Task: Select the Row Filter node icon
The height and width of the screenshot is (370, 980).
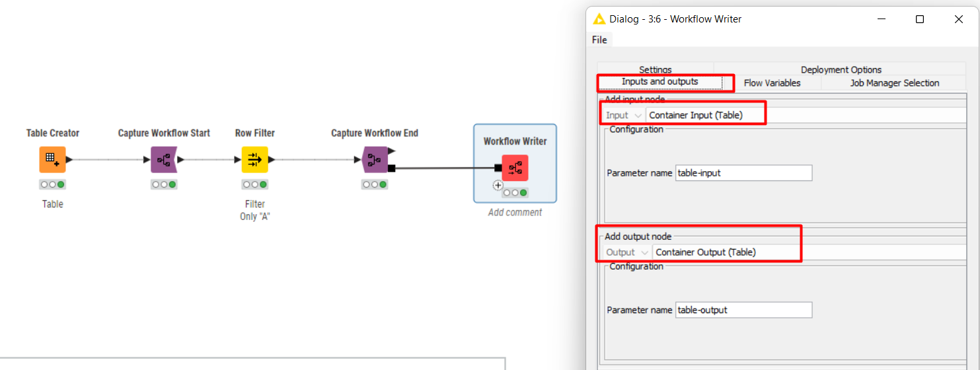Action: click(x=254, y=159)
